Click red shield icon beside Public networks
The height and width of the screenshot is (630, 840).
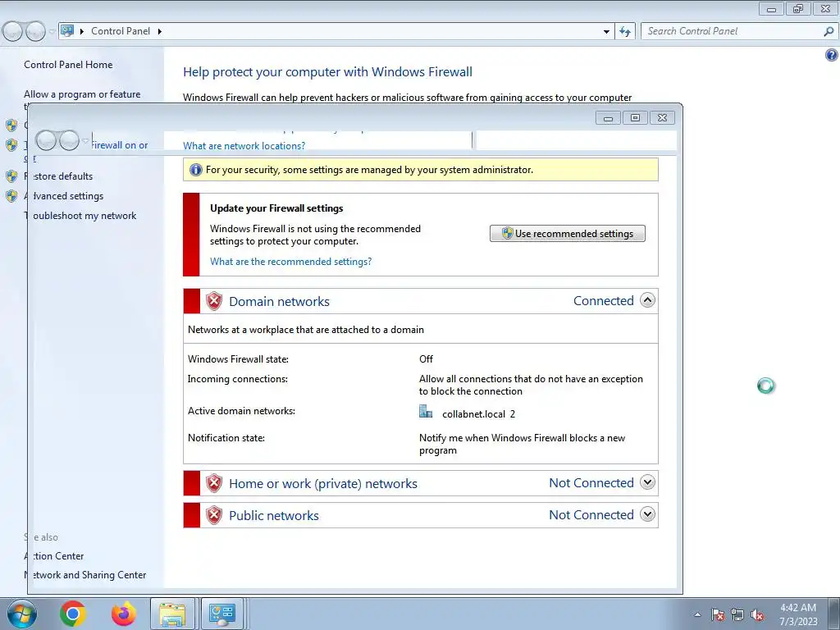click(x=214, y=515)
